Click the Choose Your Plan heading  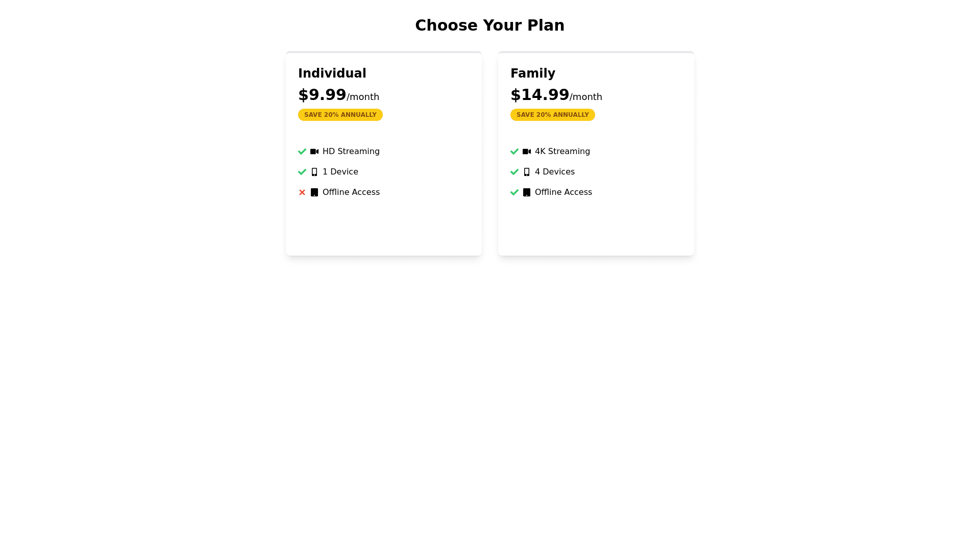tap(490, 26)
